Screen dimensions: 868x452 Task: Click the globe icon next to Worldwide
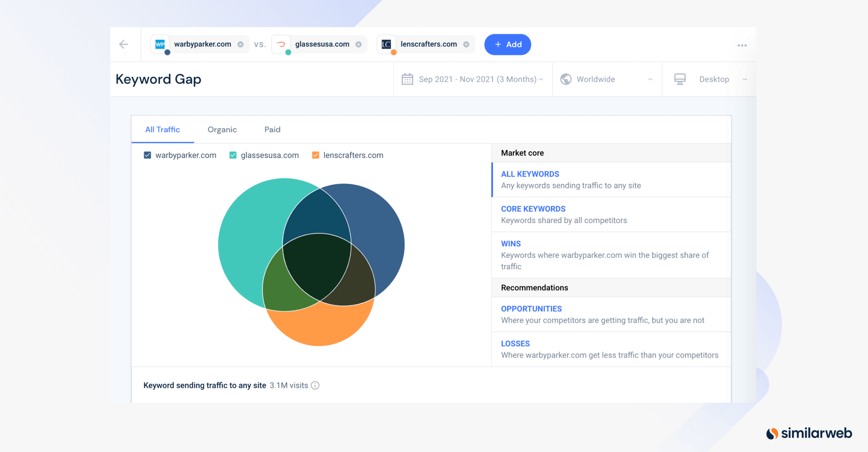click(565, 79)
